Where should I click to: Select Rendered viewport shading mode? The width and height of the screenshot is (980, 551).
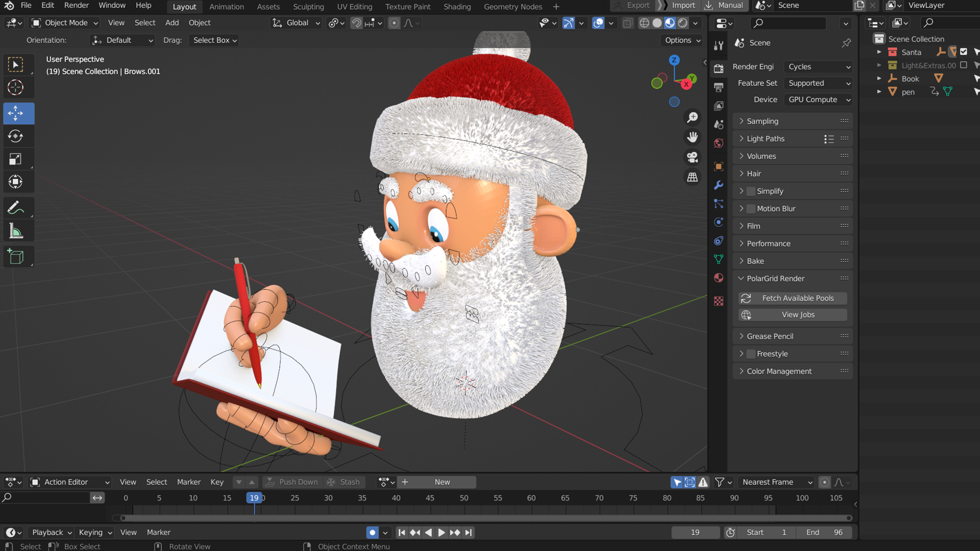[x=683, y=23]
